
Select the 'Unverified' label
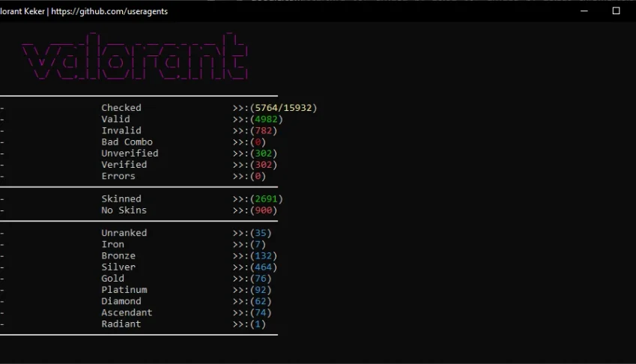point(130,154)
